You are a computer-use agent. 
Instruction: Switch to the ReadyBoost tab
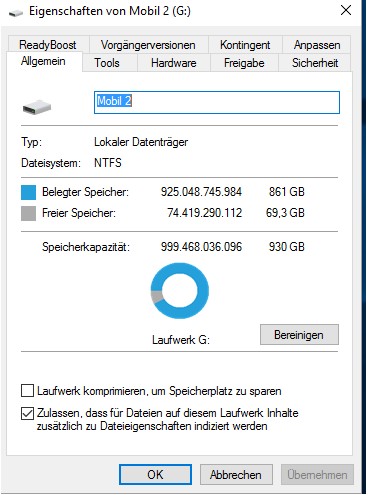point(48,45)
